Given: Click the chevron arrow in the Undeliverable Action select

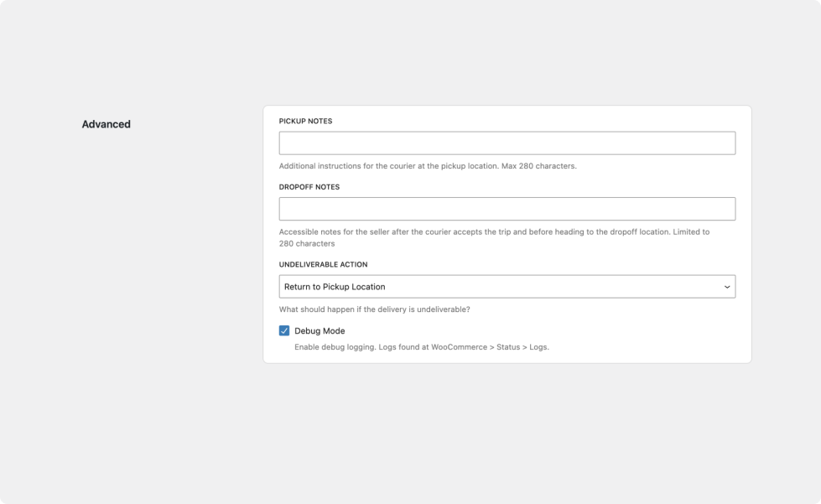Looking at the screenshot, I should tap(726, 287).
